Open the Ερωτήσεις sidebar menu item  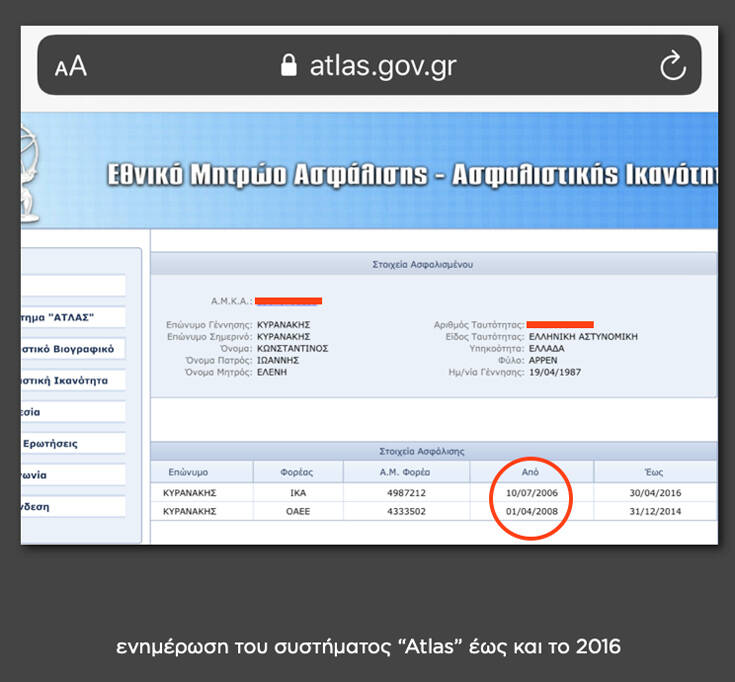point(72,443)
